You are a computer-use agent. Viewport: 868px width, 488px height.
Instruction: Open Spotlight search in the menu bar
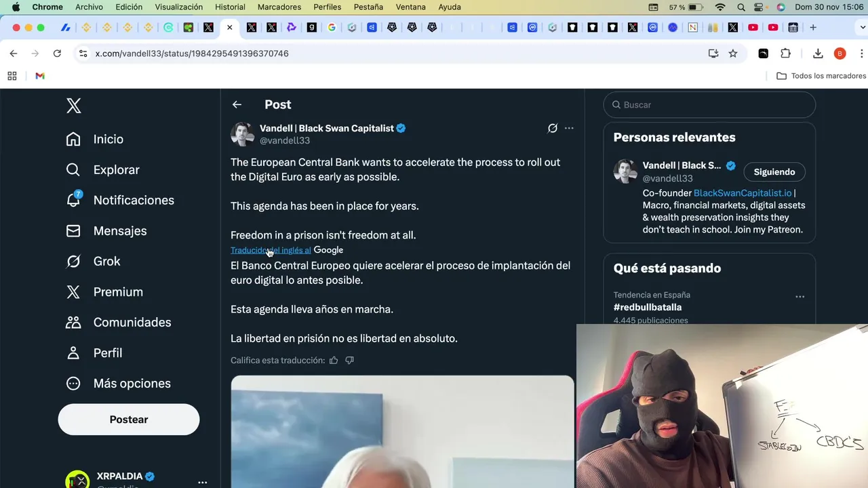click(x=741, y=7)
